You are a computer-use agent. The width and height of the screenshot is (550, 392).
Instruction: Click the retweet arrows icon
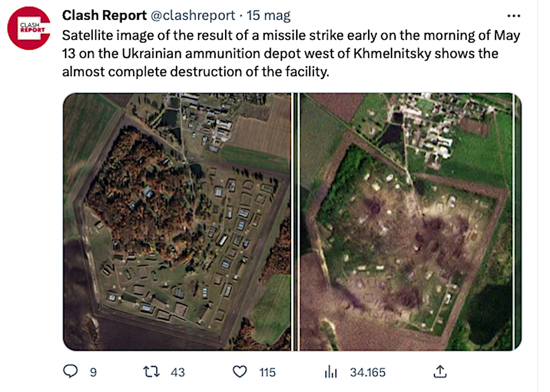coord(151,372)
